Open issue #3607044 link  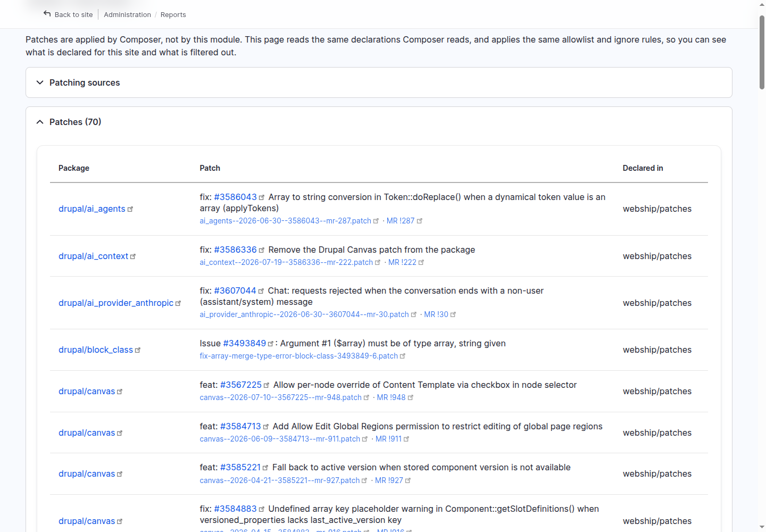point(235,290)
